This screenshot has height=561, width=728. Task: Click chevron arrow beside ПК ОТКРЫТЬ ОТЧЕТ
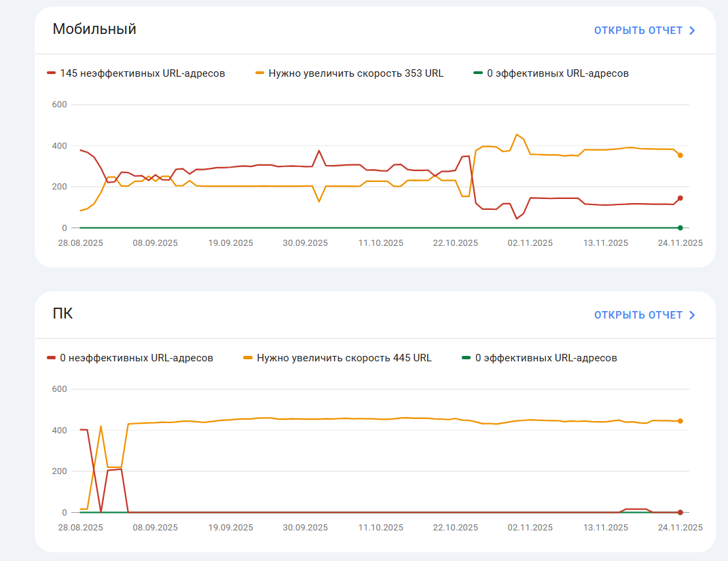pyautogui.click(x=692, y=315)
